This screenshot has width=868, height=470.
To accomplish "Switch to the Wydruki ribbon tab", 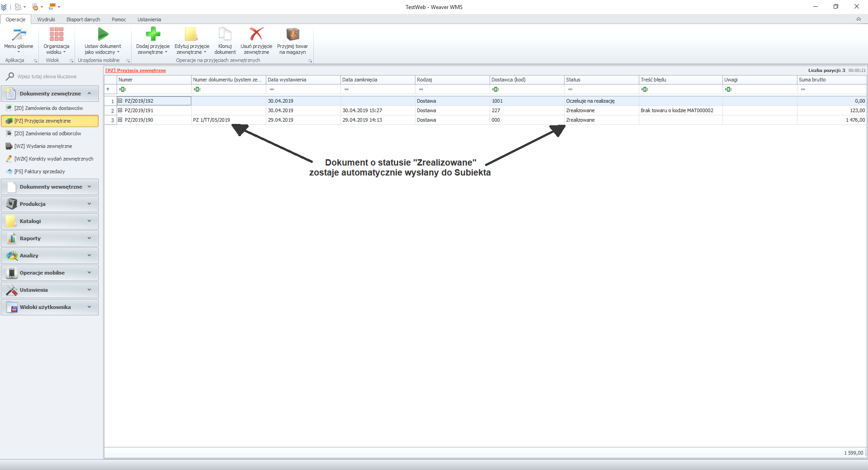I will pos(46,19).
